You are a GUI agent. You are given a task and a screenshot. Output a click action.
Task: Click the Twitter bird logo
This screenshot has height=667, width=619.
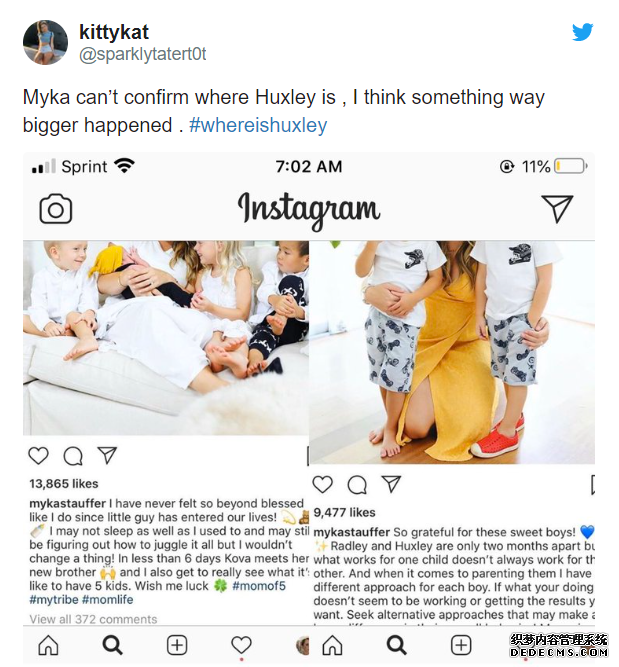coord(583,32)
